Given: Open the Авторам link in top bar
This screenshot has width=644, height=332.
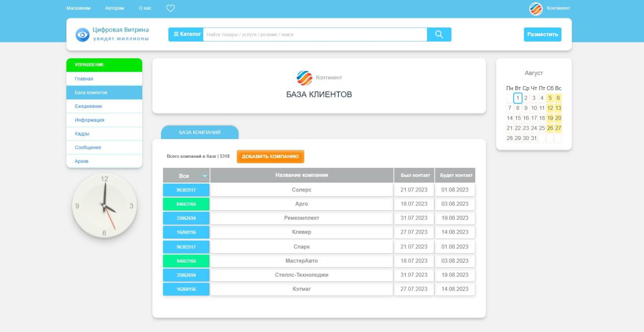Looking at the screenshot, I should pos(114,8).
